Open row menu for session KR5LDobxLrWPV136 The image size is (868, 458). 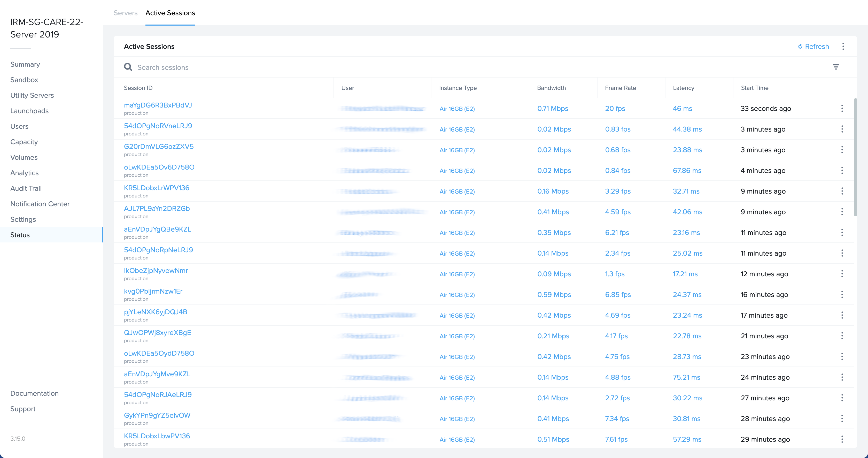[x=842, y=191]
